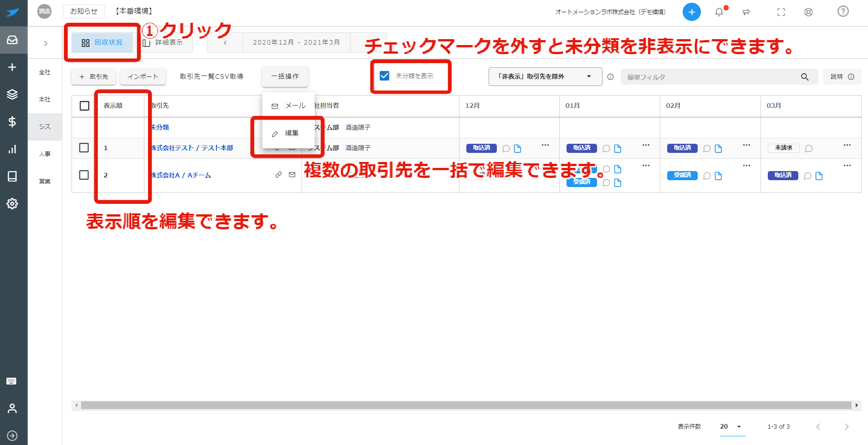The height and width of the screenshot is (445, 868).
Task: Click the 2020年12月 - 2021年3月 period
Action: click(296, 42)
